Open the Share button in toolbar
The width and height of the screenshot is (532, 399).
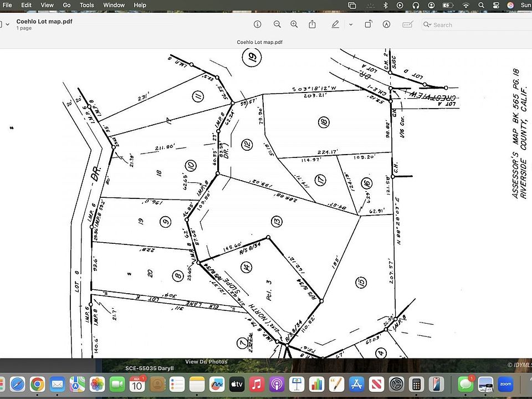point(313,24)
